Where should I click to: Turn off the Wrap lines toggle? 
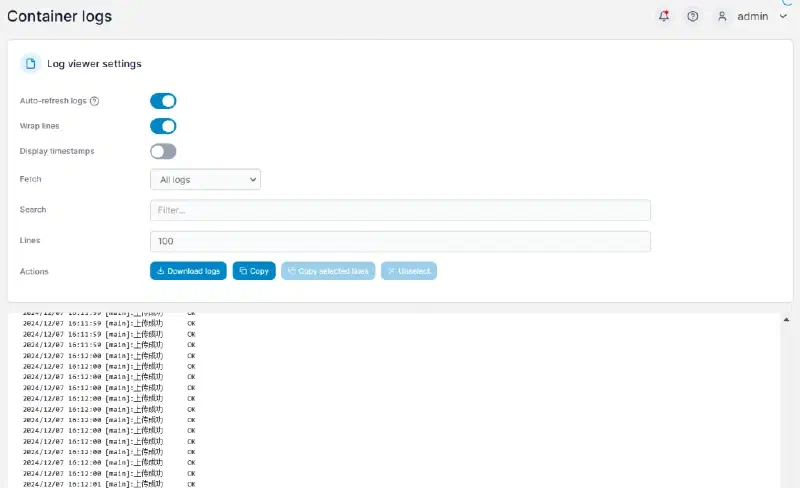coord(163,126)
